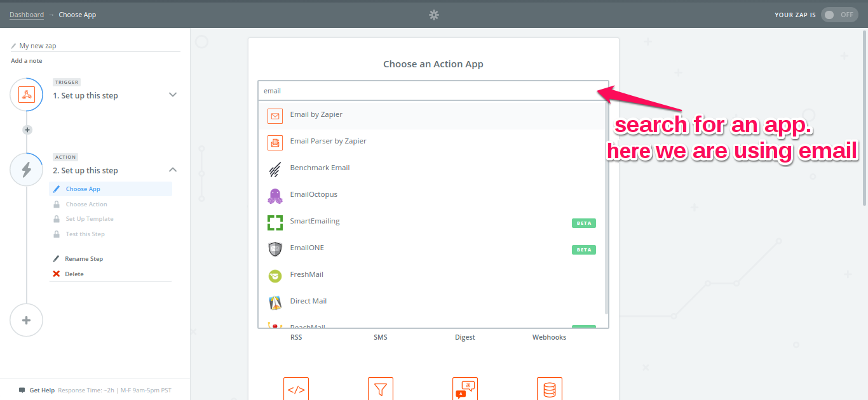This screenshot has width=868, height=400.
Task: Select Email Parser by Zapier
Action: tap(432, 142)
